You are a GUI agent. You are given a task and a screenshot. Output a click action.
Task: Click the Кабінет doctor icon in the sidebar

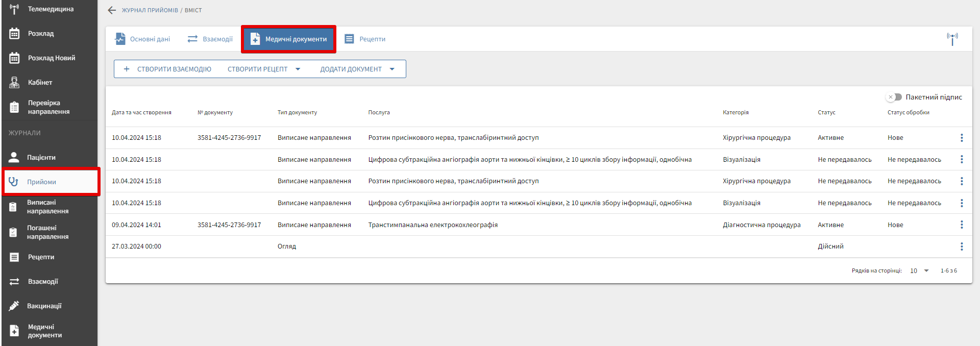point(14,82)
